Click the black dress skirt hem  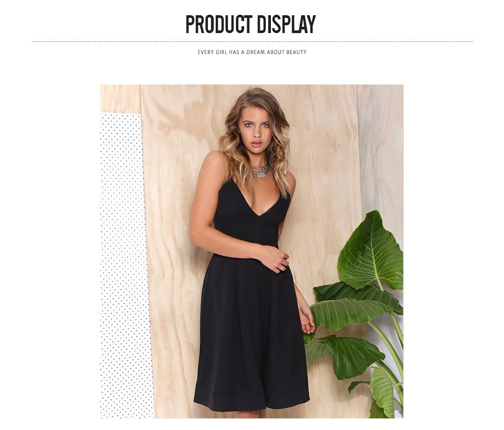click(251, 397)
